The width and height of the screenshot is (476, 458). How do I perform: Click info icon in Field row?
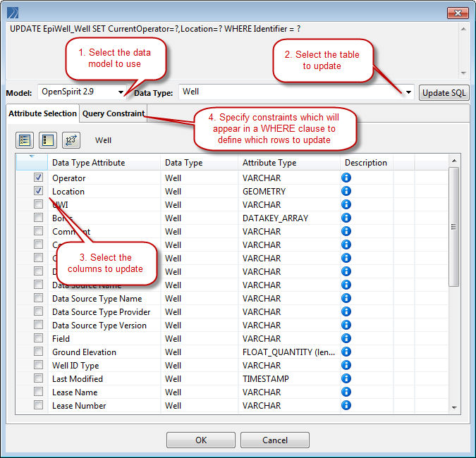346,338
